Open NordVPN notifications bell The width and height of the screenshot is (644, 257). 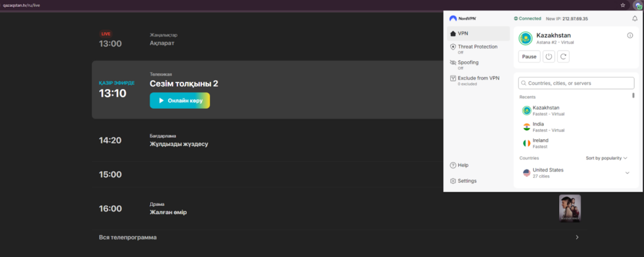point(635,18)
